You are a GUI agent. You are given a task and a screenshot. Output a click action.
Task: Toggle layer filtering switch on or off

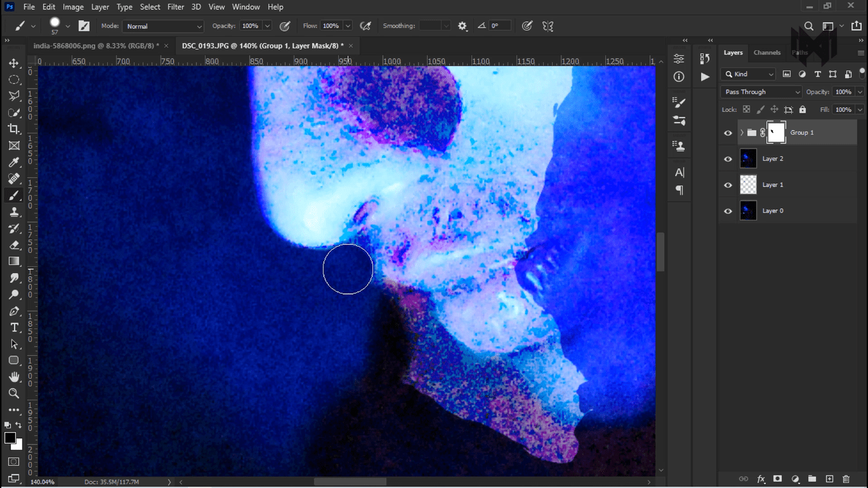click(862, 72)
